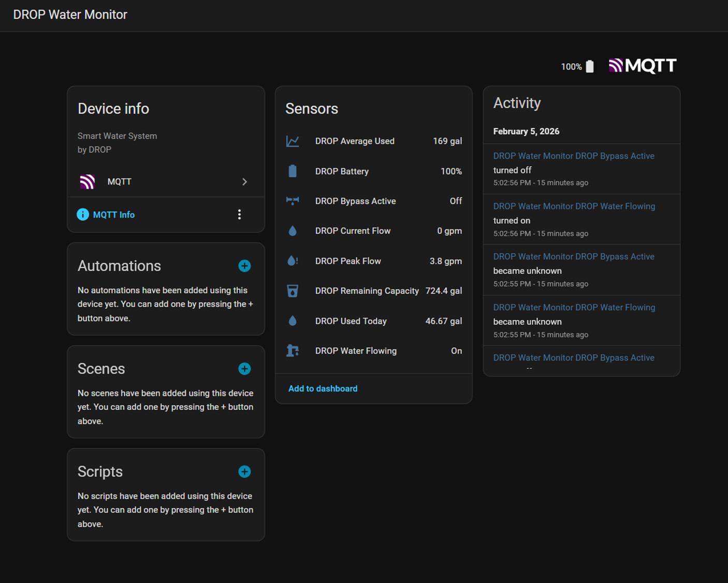Click Add to dashboard button
The width and height of the screenshot is (728, 583).
323,389
